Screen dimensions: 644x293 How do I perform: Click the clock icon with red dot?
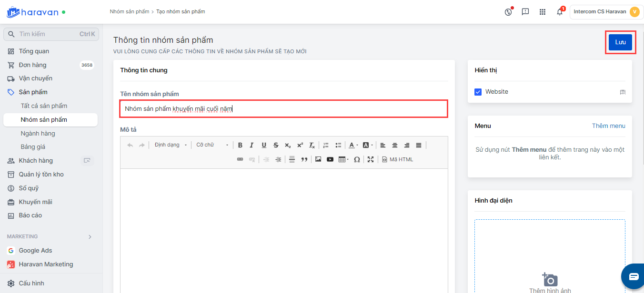pyautogui.click(x=508, y=12)
